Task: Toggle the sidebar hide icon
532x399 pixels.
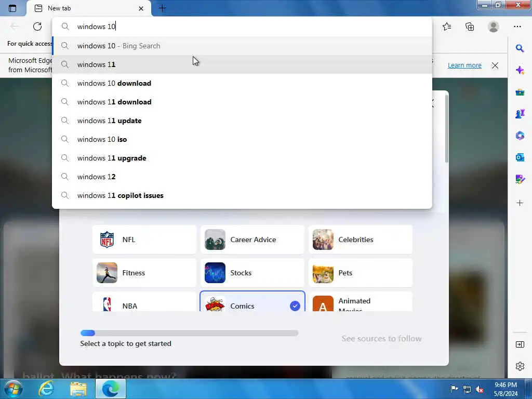Action: pyautogui.click(x=520, y=344)
